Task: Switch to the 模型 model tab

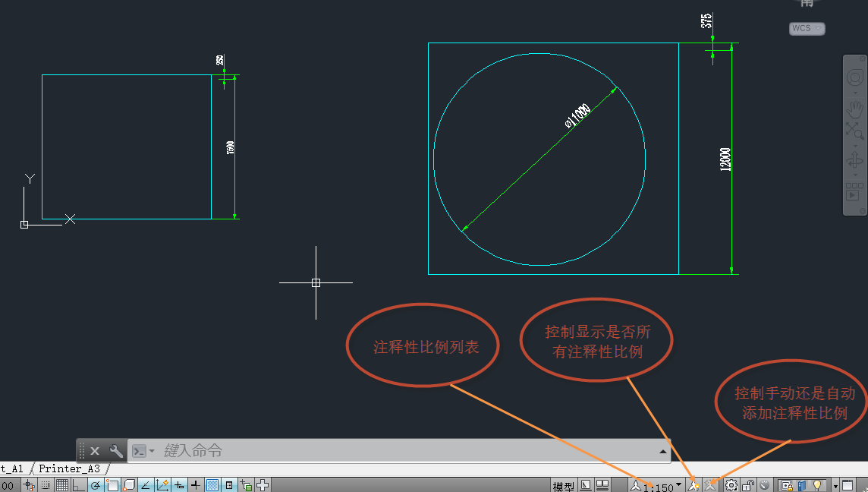Action: 564,484
